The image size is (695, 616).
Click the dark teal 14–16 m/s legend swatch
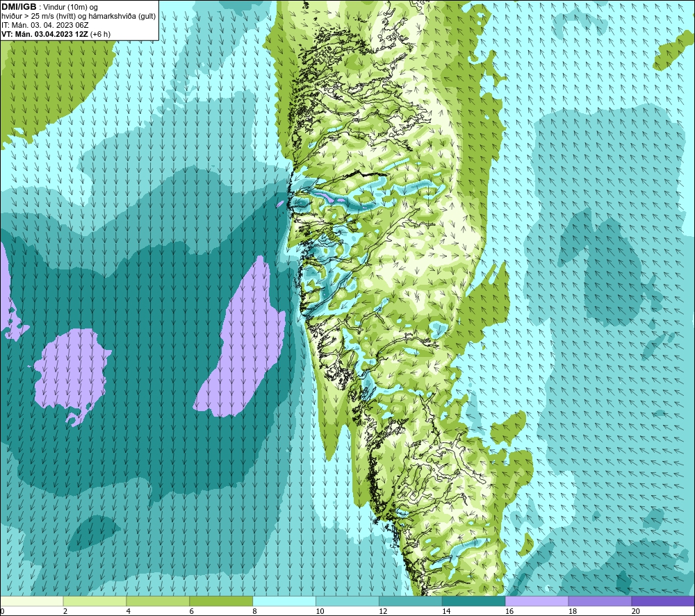(474, 601)
